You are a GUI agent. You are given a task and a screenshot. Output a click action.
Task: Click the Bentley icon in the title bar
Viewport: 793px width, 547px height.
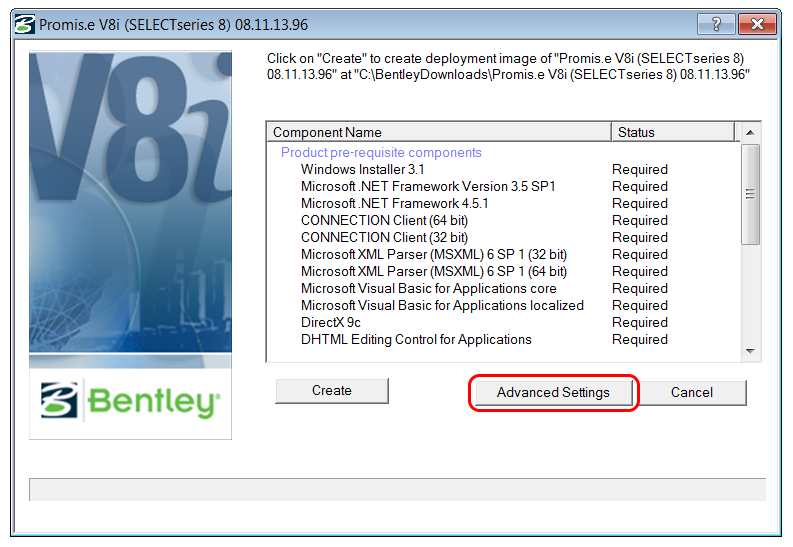coord(24,24)
